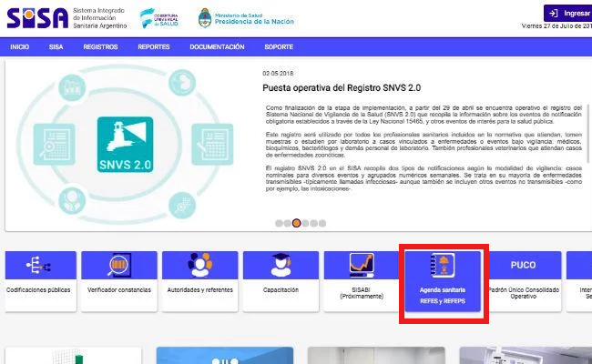This screenshot has height=364, width=592.
Task: Select the fifth carousel dot
Action: pyautogui.click(x=313, y=223)
